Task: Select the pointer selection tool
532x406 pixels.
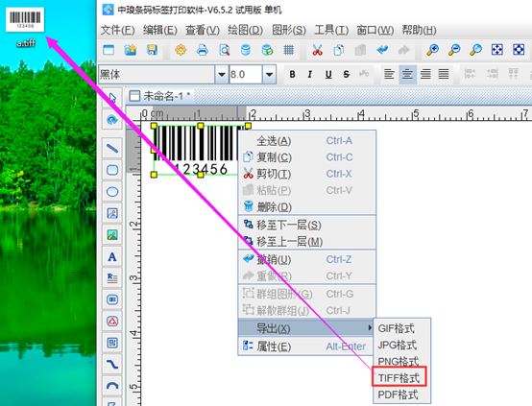Action: pos(112,98)
